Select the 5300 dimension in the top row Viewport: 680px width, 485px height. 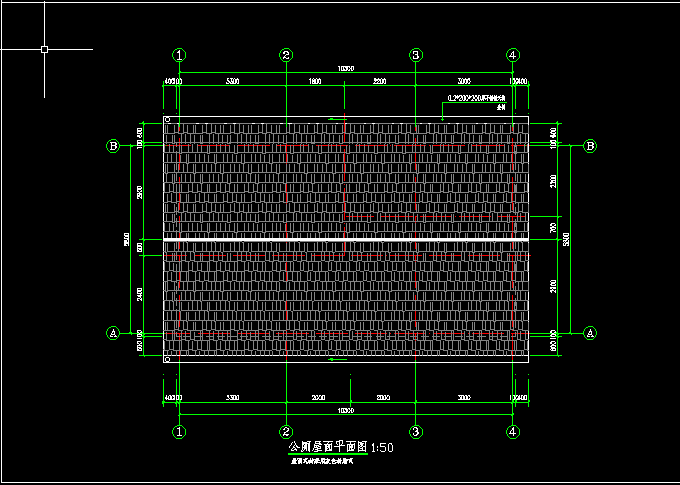pos(232,81)
